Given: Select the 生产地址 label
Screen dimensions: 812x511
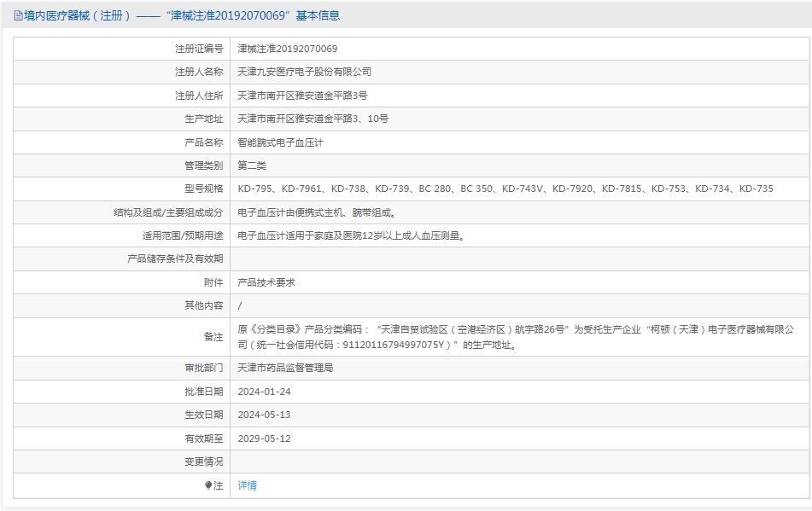Looking at the screenshot, I should [204, 119].
